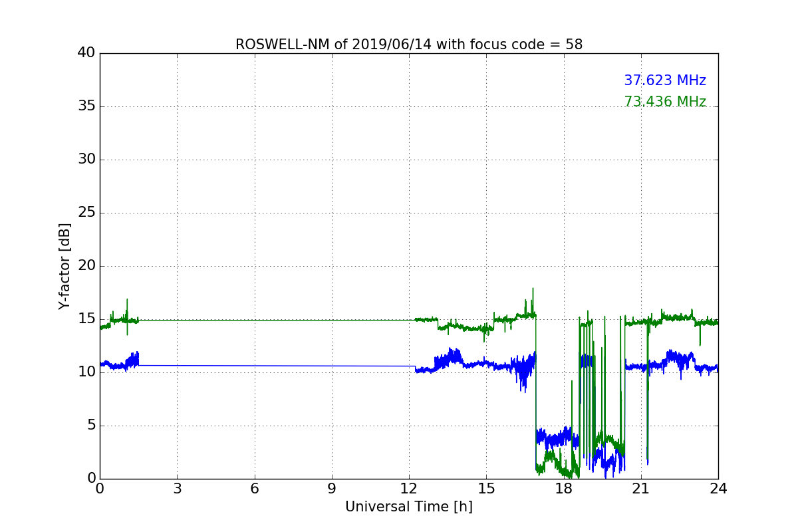Click the x-axis tick label 3
This screenshot has width=798, height=532.
pos(177,489)
